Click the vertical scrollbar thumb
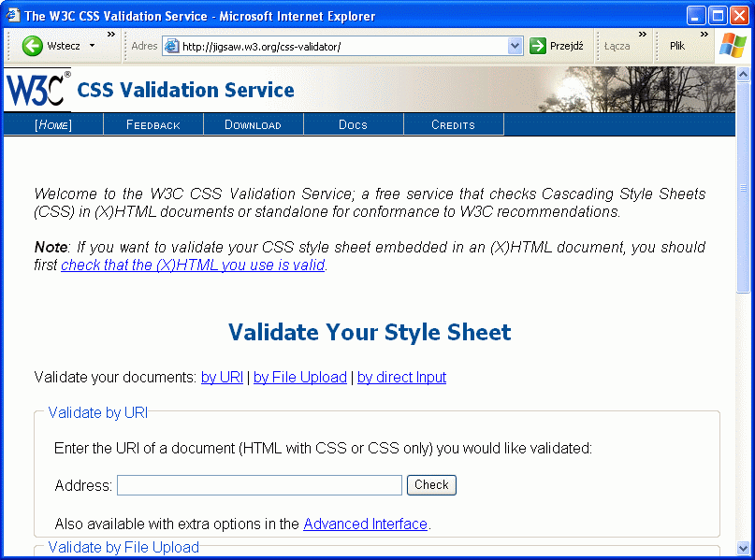Image resolution: width=755 pixels, height=560 pixels. pos(743,187)
